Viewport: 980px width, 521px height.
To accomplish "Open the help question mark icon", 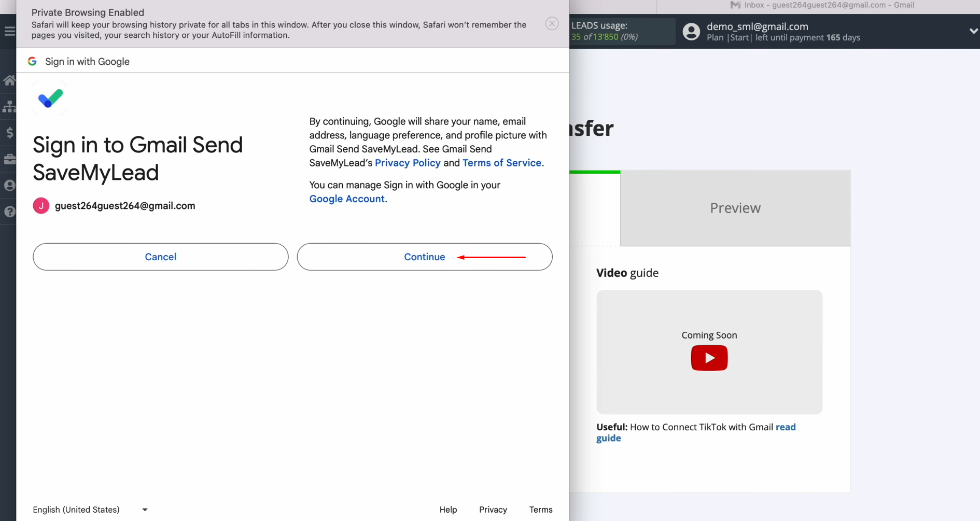I will pyautogui.click(x=9, y=212).
